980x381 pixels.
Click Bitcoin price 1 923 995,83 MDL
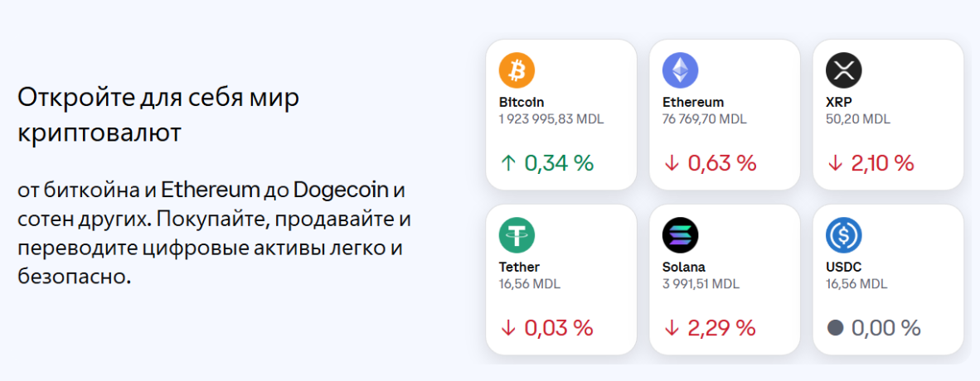pyautogui.click(x=551, y=119)
